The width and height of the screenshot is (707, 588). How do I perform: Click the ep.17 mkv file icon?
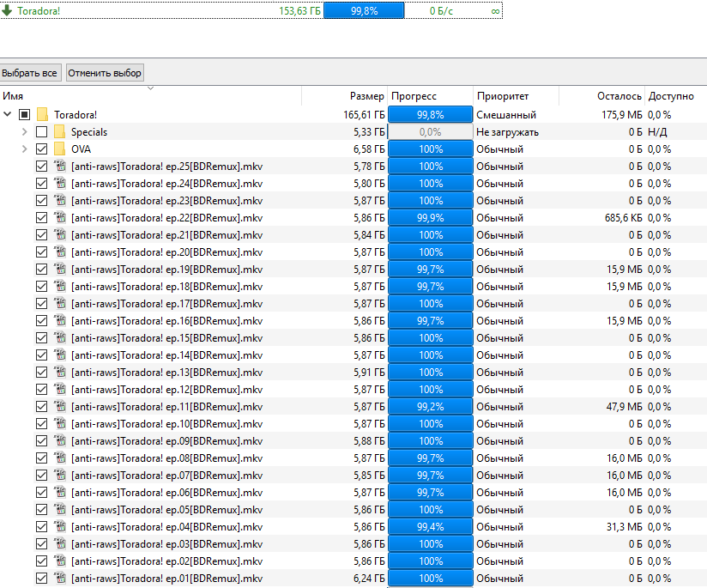point(60,303)
